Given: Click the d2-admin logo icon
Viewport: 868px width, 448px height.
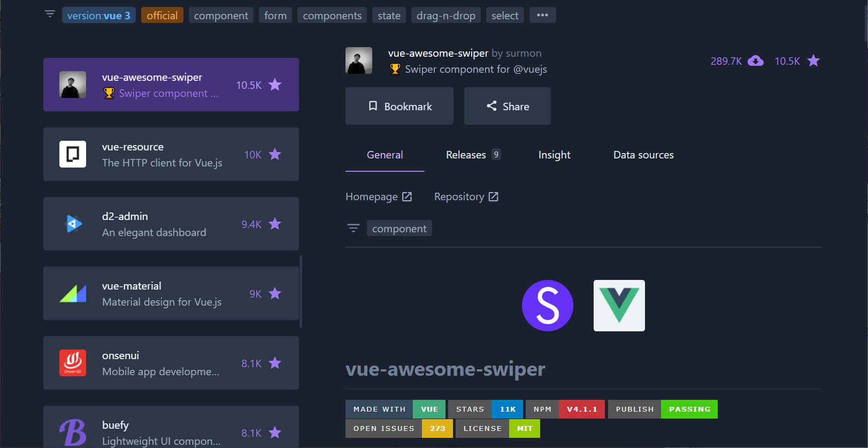Looking at the screenshot, I should click(73, 224).
